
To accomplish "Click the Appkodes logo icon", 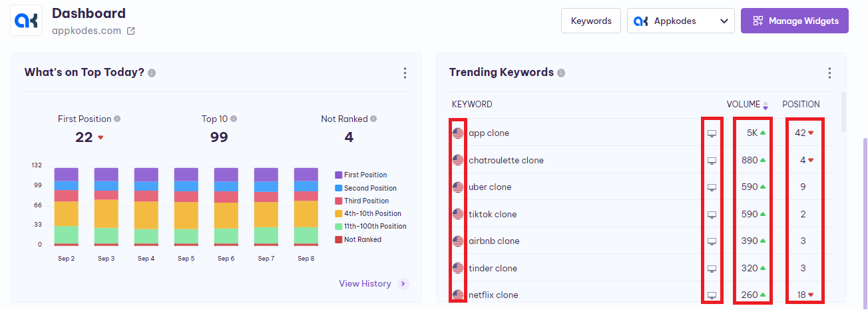I will [x=26, y=21].
